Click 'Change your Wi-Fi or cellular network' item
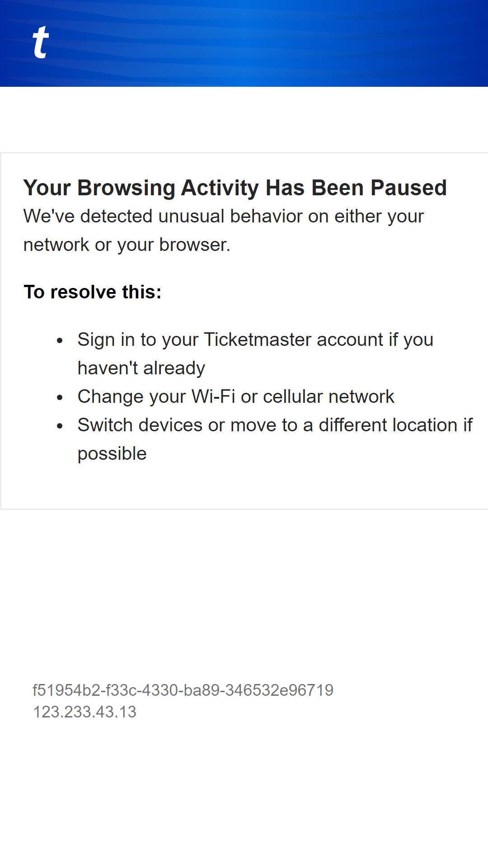488x868 pixels. pos(236,396)
